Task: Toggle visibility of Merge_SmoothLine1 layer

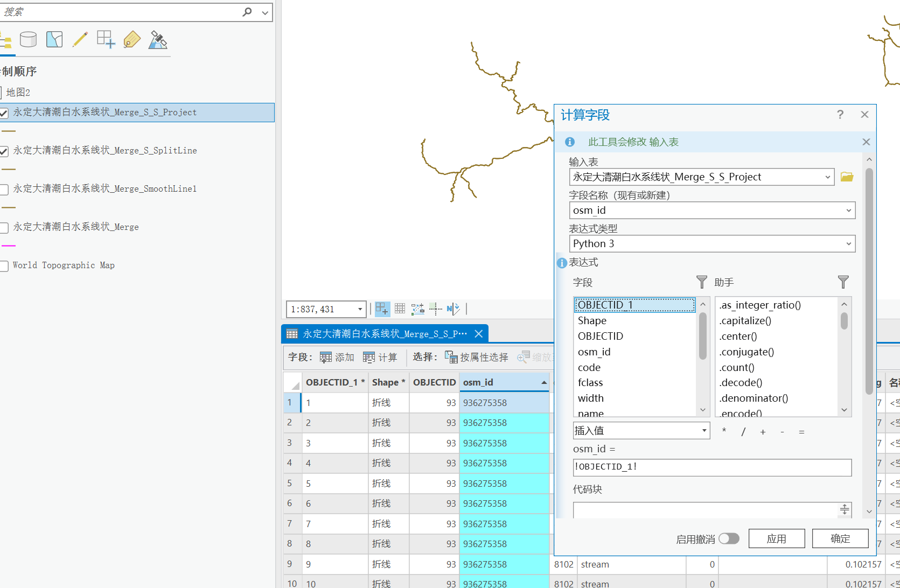Action: (4, 189)
